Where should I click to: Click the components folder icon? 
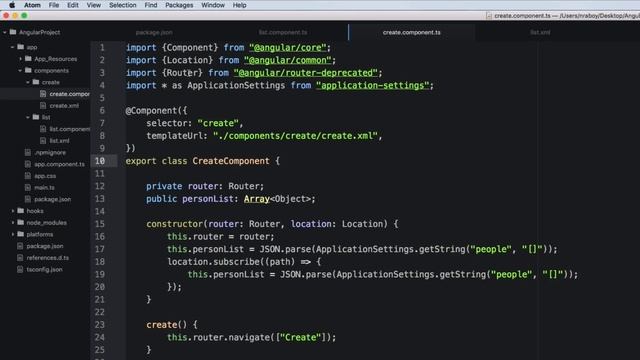pos(28,70)
